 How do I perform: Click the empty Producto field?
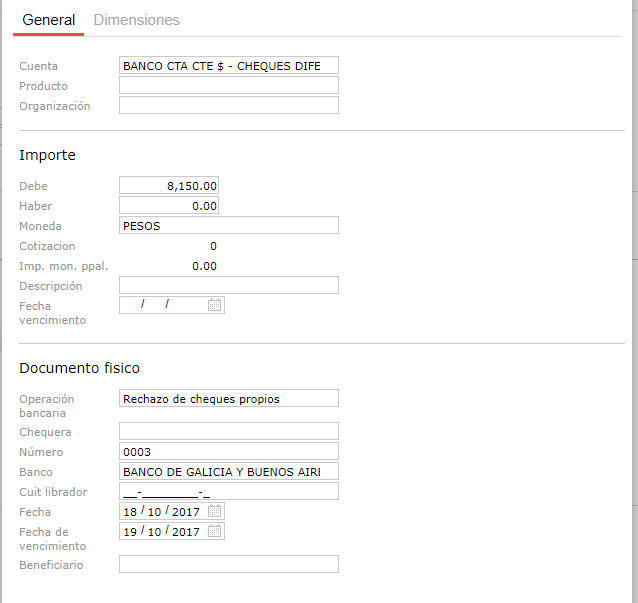pos(228,86)
